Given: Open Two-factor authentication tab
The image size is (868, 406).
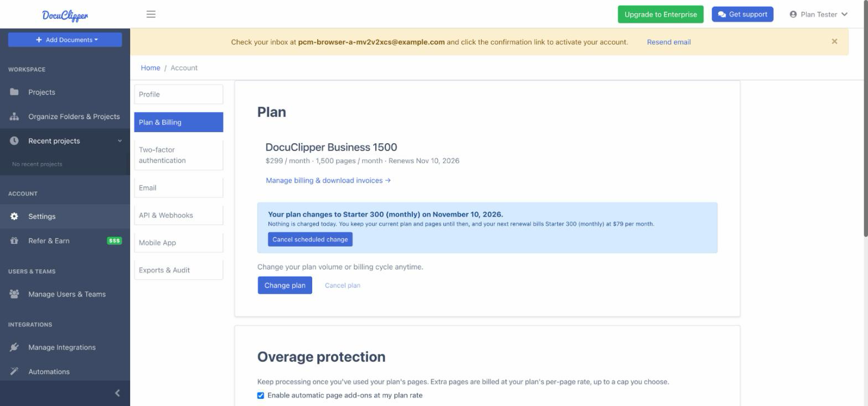Looking at the screenshot, I should pyautogui.click(x=178, y=155).
